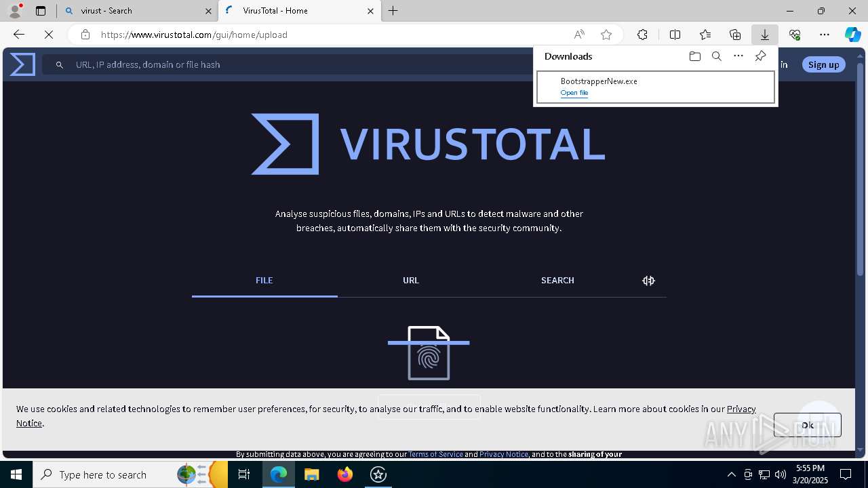Click the Edge address bar URL
868x488 pixels.
point(194,35)
